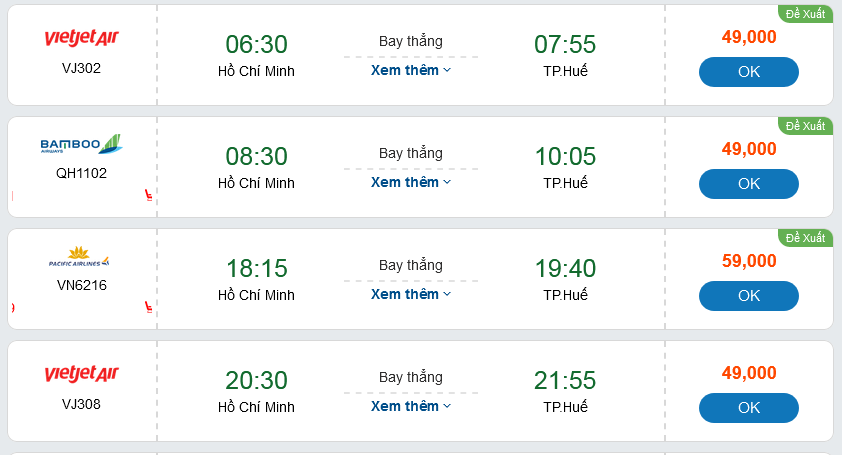842x455 pixels.
Task: Click the Pacific Airlines logo
Action: pyautogui.click(x=80, y=257)
